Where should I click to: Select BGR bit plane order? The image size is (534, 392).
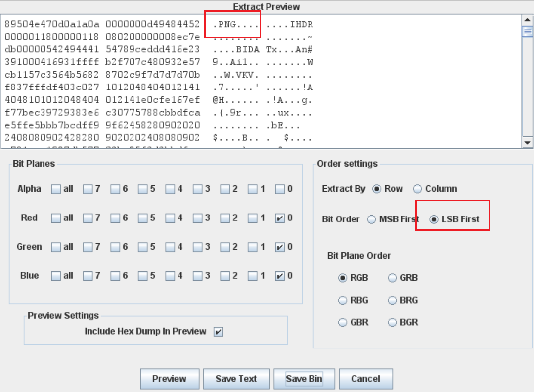click(392, 322)
